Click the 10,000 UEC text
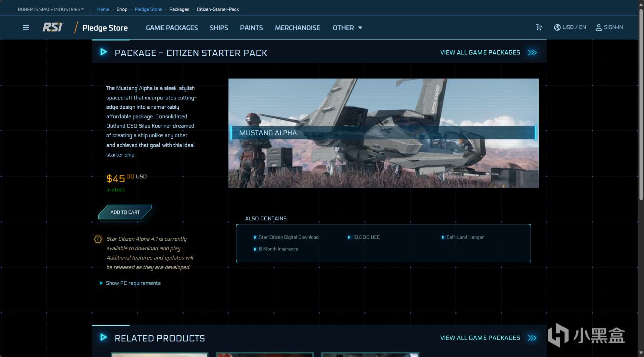This screenshot has width=644, height=357. click(x=366, y=237)
